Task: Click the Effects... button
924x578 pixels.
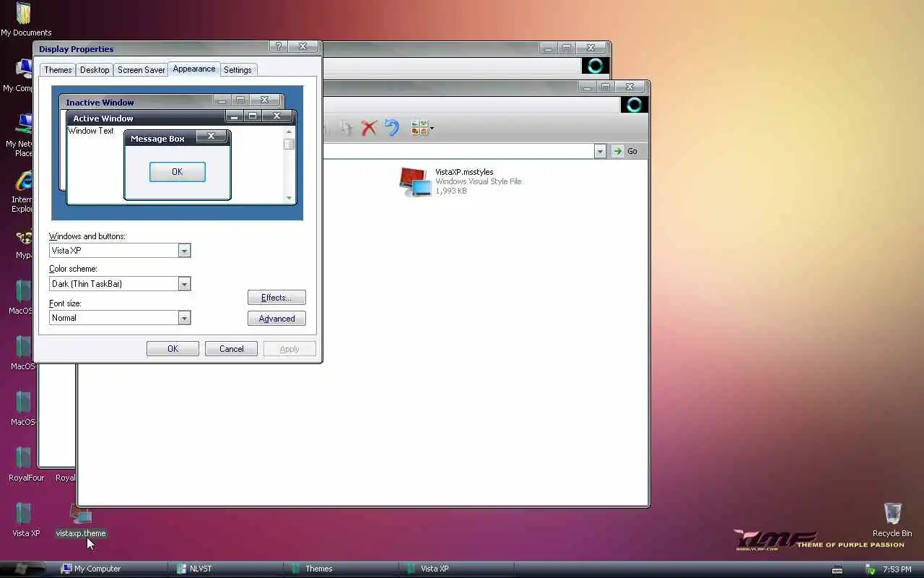Action: click(276, 298)
